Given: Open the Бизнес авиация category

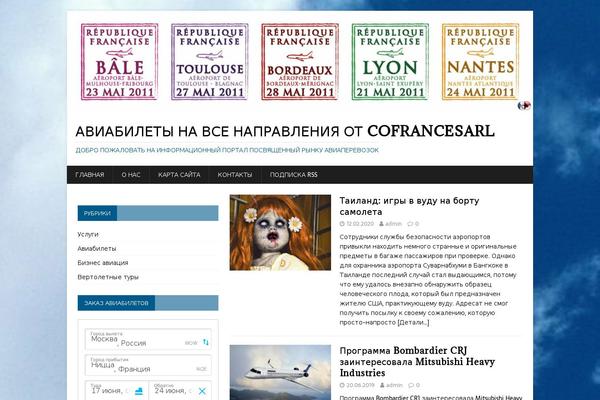Looking at the screenshot, I should click(x=103, y=263).
